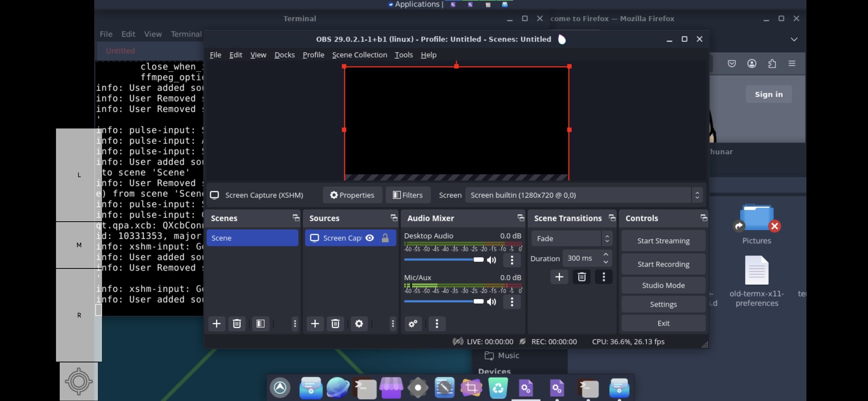Increase transition duration stepper up arrow
The width and height of the screenshot is (868, 401).
[x=606, y=254]
